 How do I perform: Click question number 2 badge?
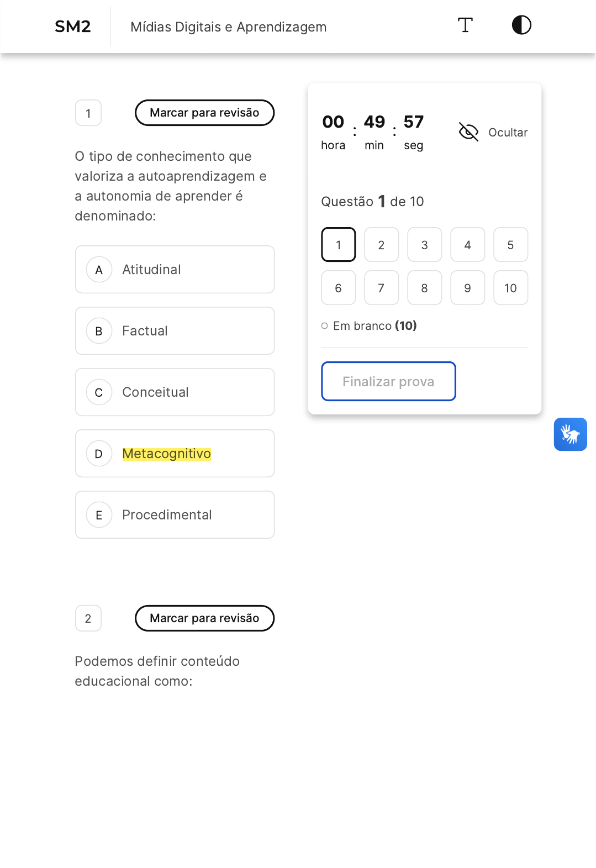click(88, 619)
